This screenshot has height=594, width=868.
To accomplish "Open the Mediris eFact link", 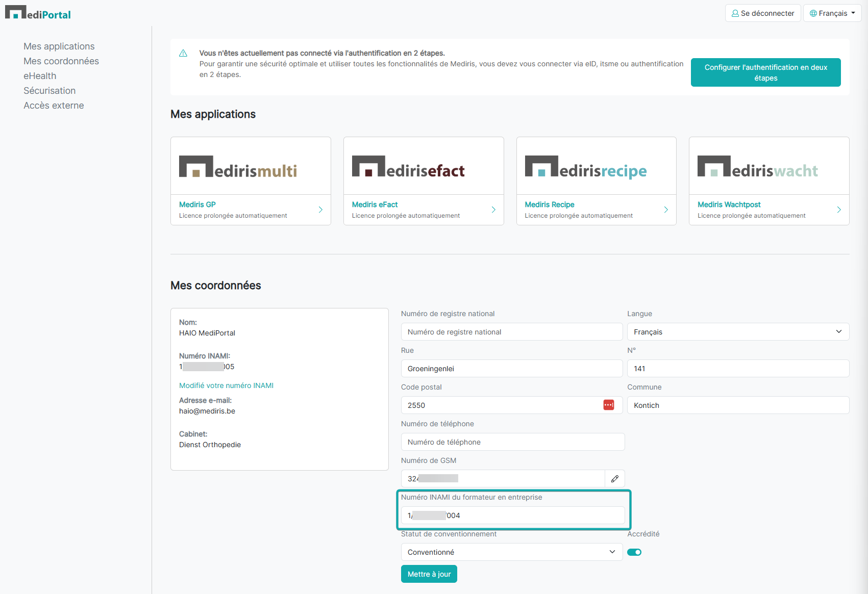I will point(375,204).
